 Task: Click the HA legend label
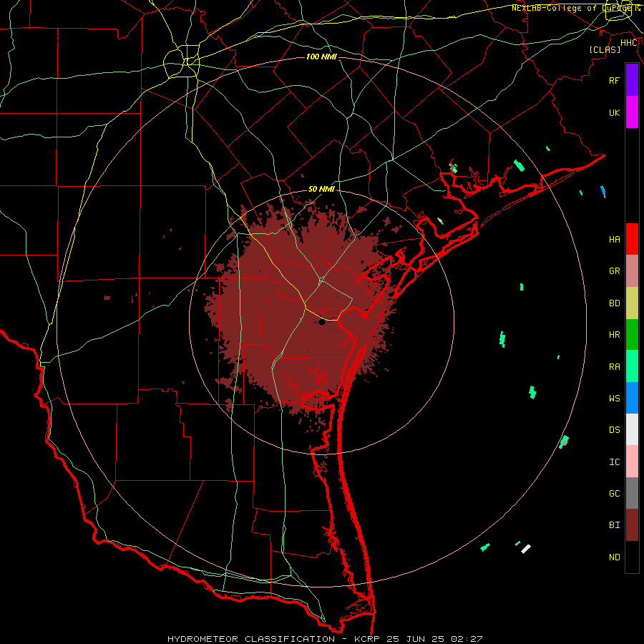[x=614, y=240]
